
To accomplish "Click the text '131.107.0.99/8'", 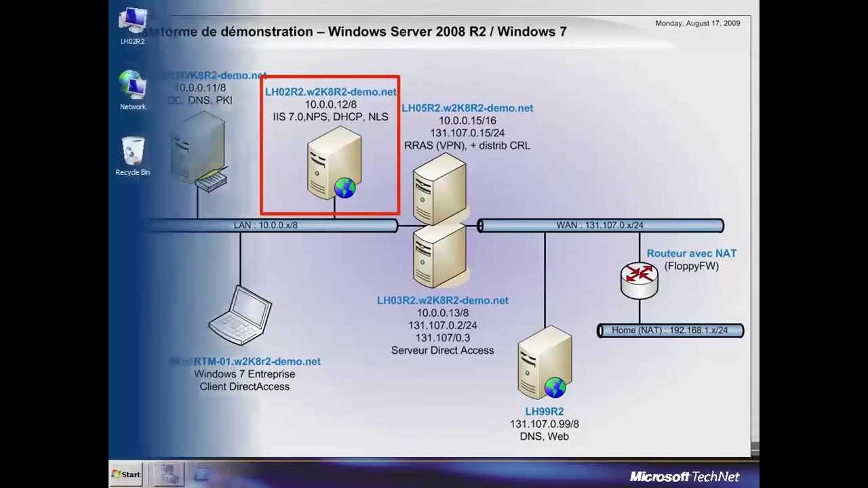I will (545, 424).
